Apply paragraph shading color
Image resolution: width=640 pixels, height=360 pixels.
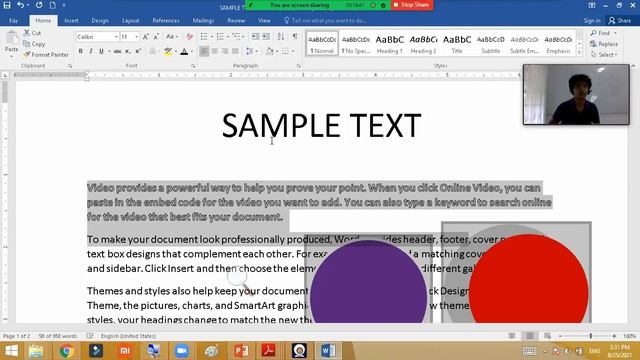pos(269,51)
